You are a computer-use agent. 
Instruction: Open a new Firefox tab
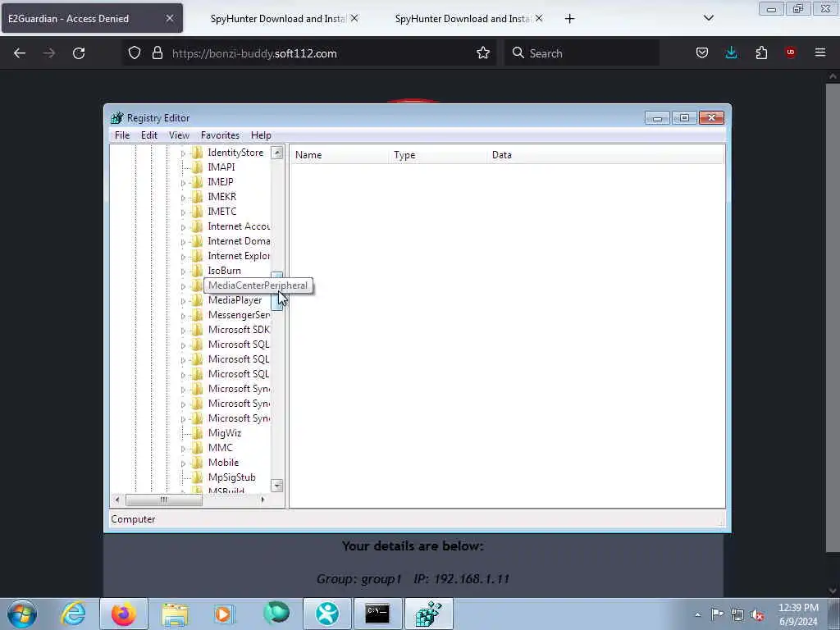(x=569, y=19)
